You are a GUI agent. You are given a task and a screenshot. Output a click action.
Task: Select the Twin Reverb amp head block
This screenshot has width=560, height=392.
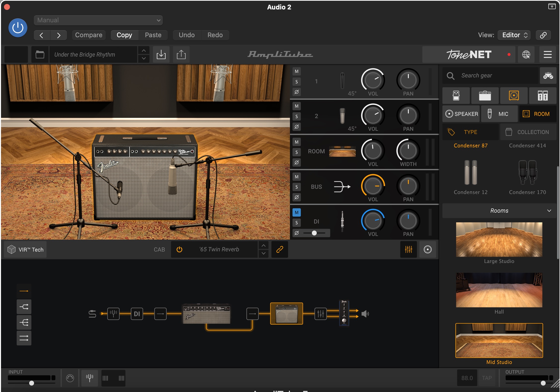(x=207, y=314)
